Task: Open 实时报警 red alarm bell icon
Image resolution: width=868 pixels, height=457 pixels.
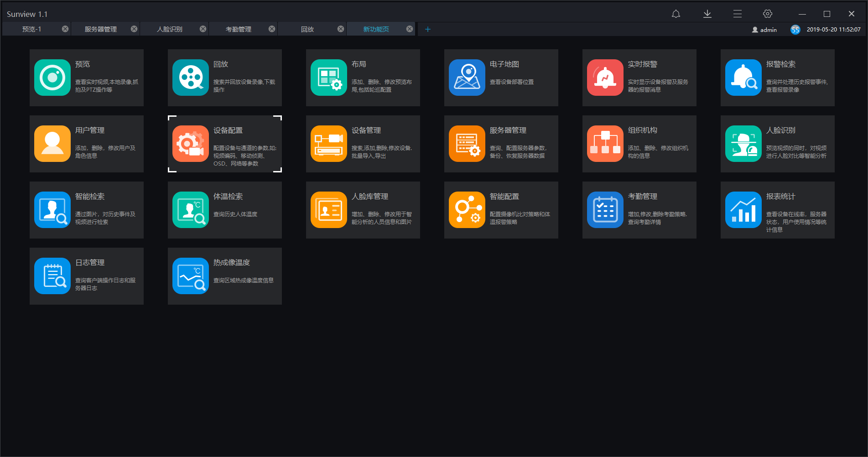Action: point(605,78)
